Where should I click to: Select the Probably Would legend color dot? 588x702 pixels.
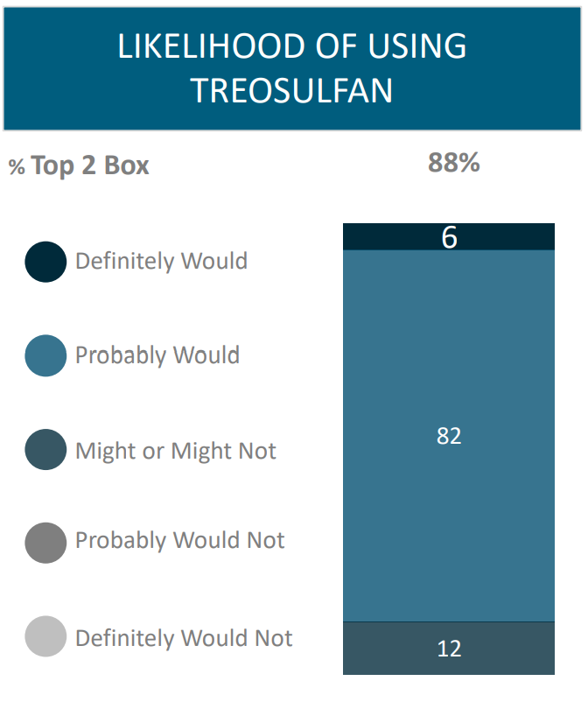click(45, 355)
